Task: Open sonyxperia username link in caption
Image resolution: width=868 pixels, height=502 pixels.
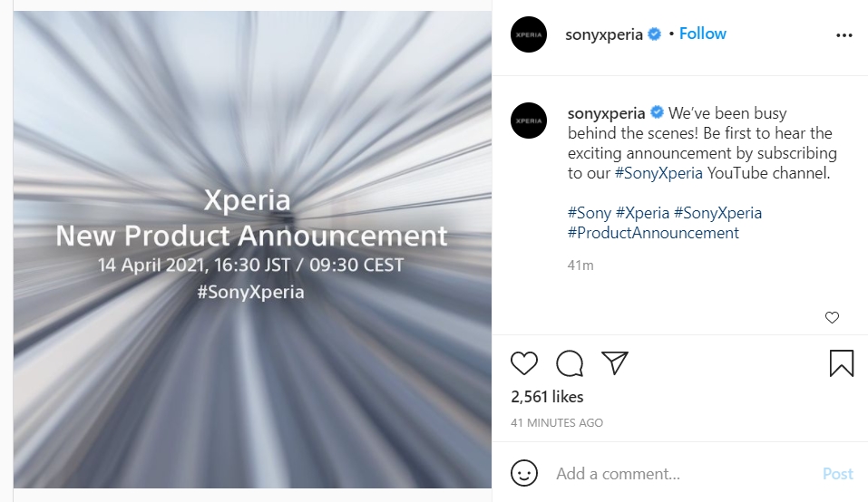Action: pyautogui.click(x=606, y=113)
